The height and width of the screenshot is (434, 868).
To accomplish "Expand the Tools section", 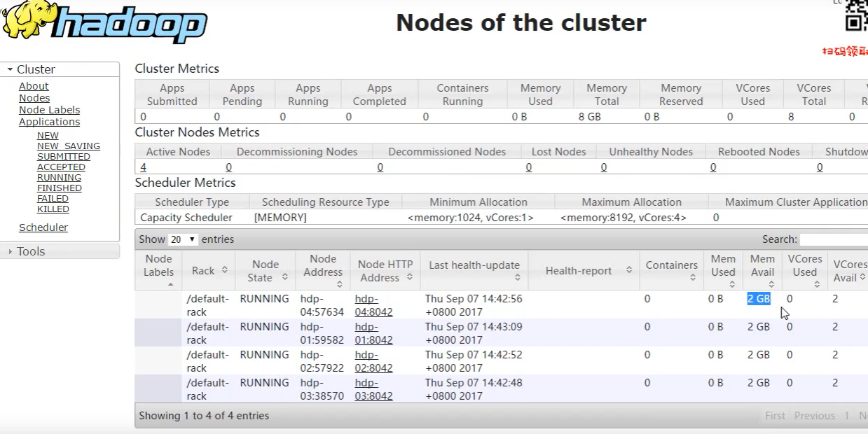I will coord(60,251).
